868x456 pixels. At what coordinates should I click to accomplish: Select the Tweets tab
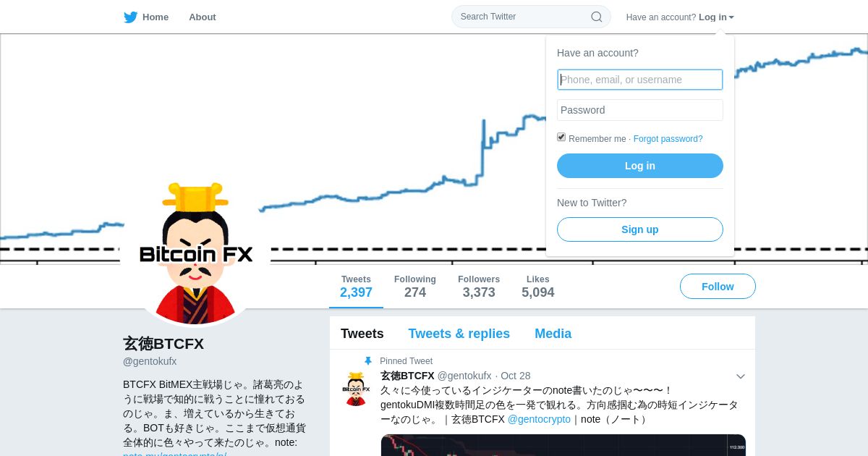pyautogui.click(x=362, y=334)
